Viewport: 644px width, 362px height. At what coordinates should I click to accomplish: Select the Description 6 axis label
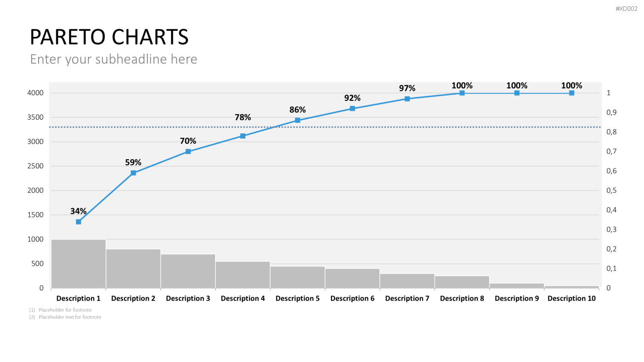click(x=352, y=299)
